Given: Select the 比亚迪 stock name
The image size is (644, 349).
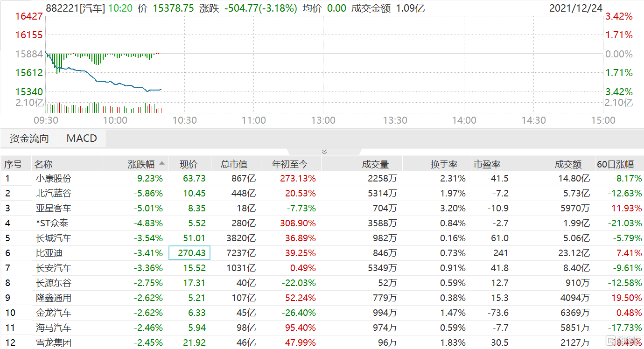Looking at the screenshot, I should [x=49, y=253].
